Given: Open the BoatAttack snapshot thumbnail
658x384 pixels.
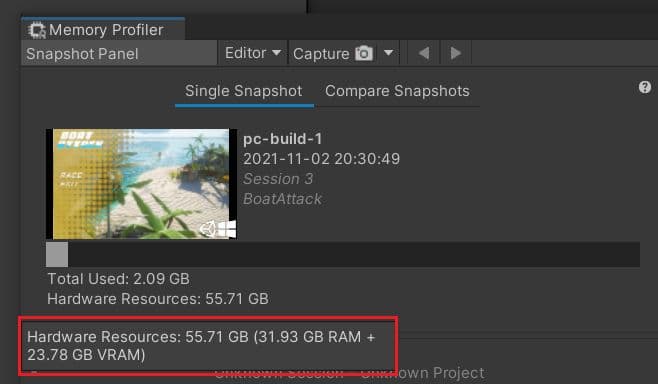Looking at the screenshot, I should pyautogui.click(x=142, y=184).
